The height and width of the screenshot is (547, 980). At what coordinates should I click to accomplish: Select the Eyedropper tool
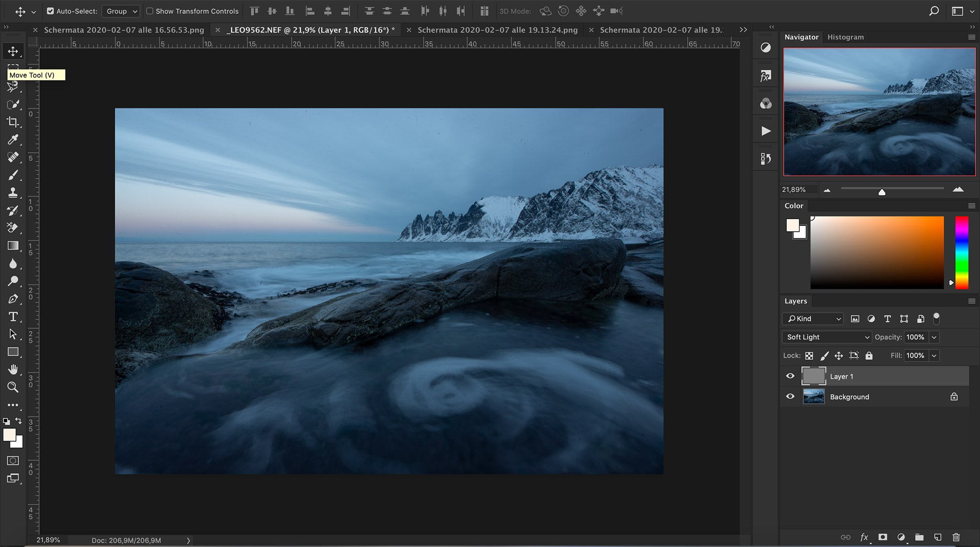pos(13,140)
